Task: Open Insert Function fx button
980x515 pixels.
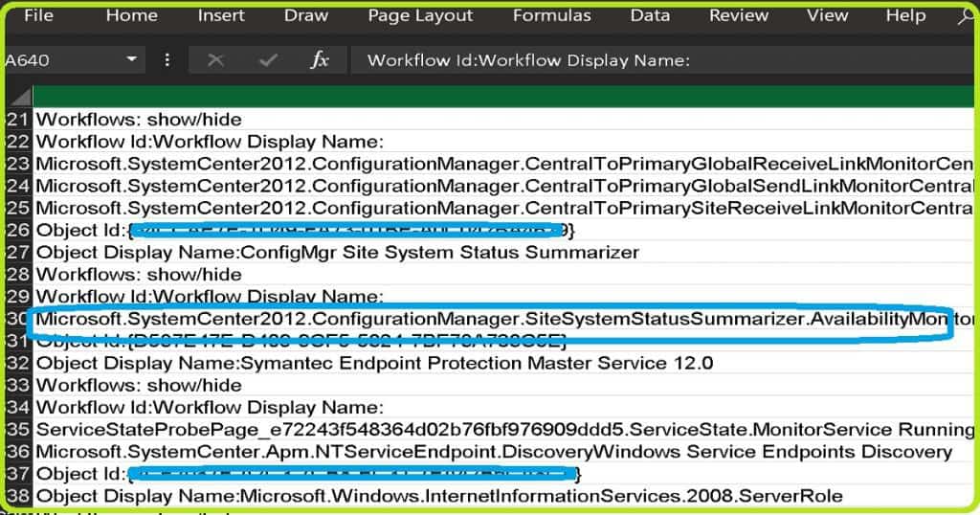Action: point(320,60)
